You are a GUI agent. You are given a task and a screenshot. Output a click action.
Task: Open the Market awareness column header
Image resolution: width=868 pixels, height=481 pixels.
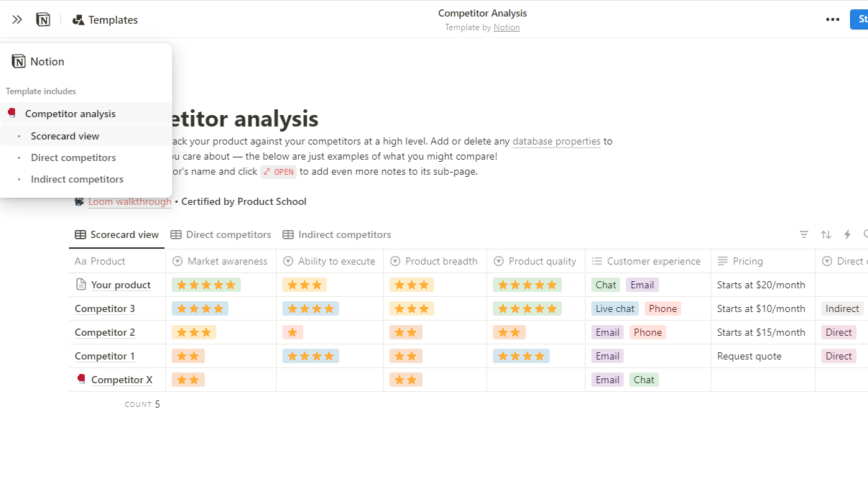pyautogui.click(x=220, y=261)
